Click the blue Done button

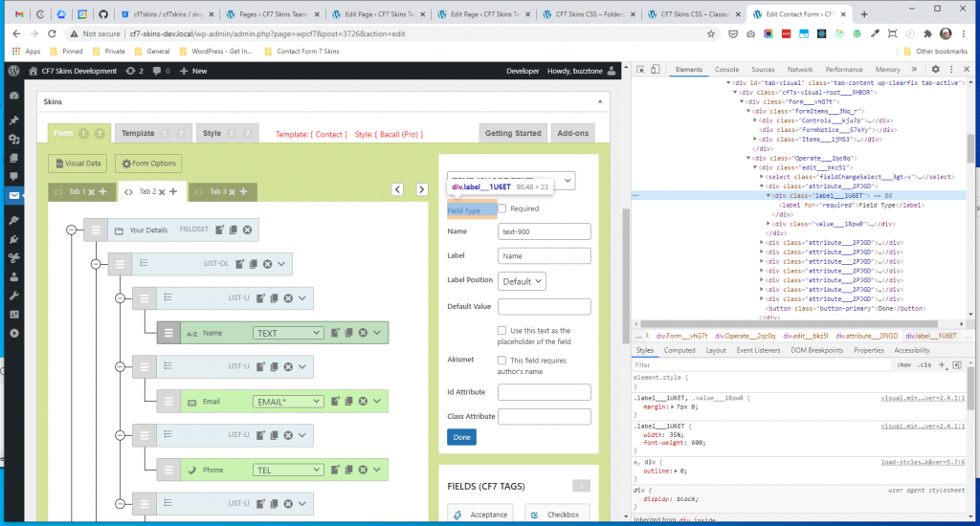[x=461, y=437]
